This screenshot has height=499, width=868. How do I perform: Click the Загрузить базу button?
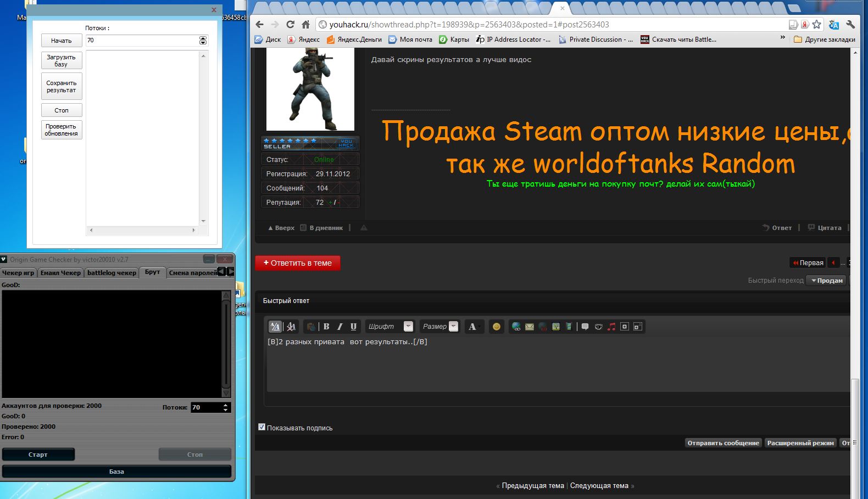(62, 60)
